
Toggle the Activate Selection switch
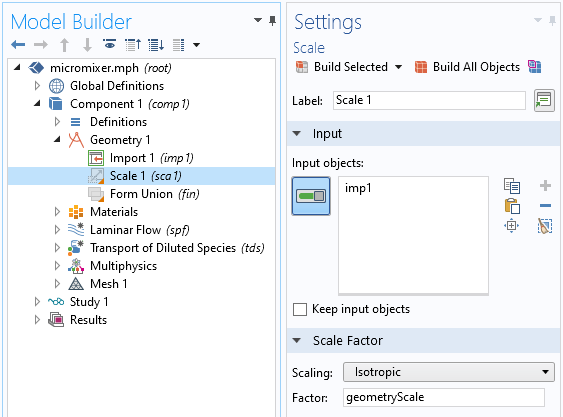(x=311, y=196)
